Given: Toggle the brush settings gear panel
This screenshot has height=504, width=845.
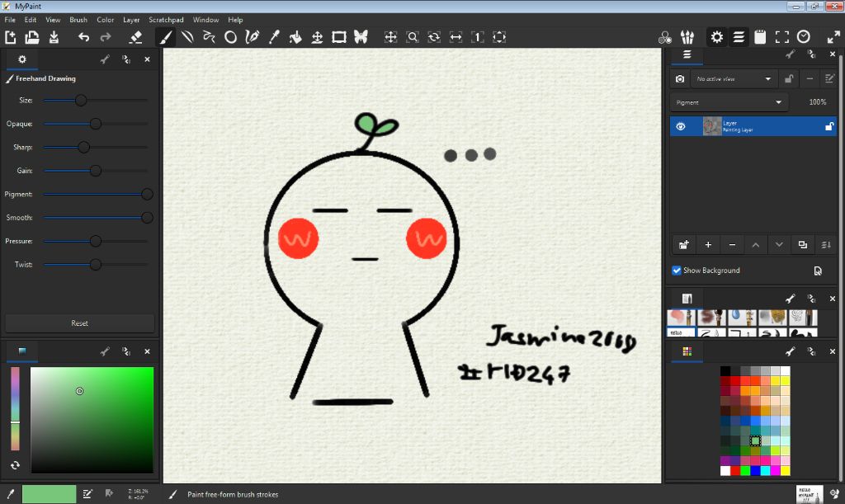Looking at the screenshot, I should point(717,37).
